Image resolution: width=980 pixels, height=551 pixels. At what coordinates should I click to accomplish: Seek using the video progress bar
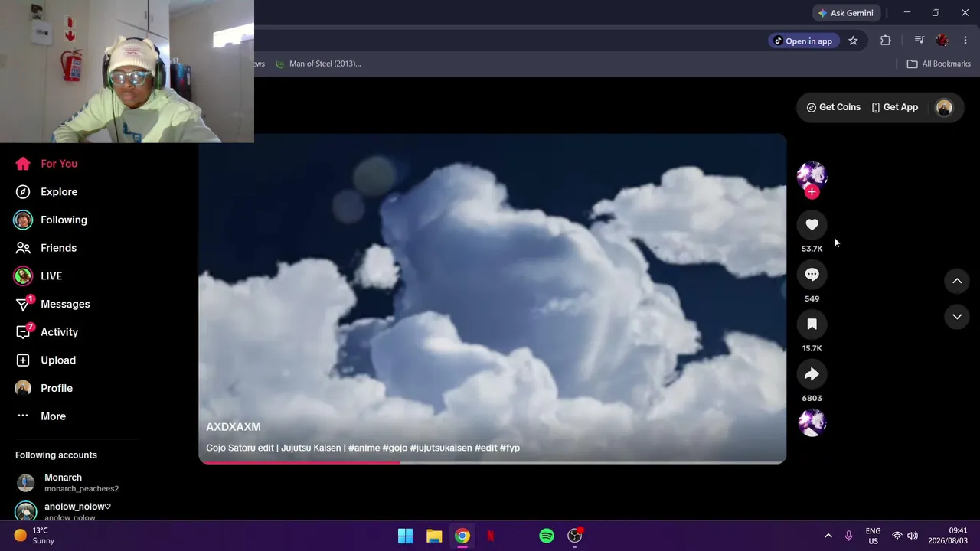tap(492, 461)
